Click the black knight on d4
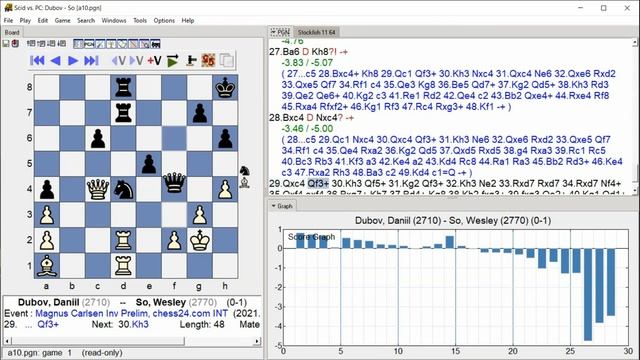 click(123, 189)
